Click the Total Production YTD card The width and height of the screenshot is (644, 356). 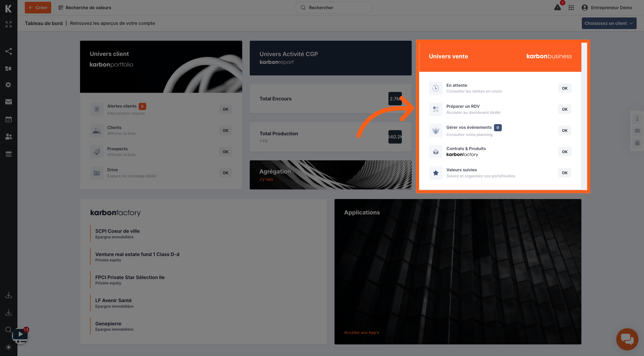point(330,137)
